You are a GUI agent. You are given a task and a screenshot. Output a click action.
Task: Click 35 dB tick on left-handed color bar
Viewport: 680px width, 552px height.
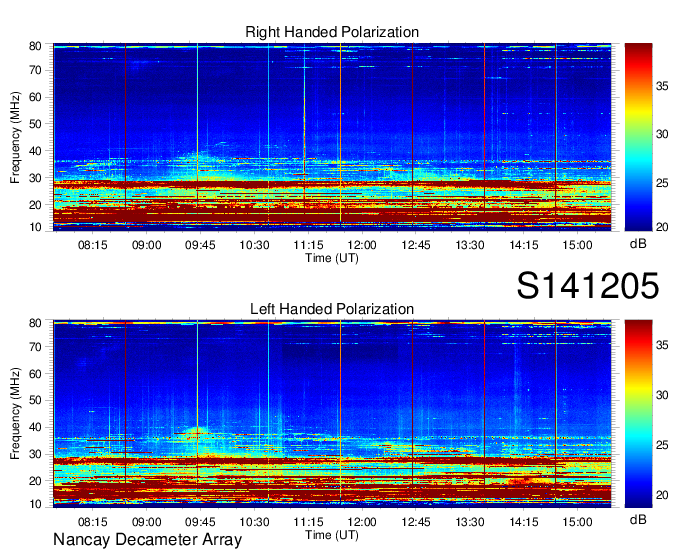click(662, 345)
